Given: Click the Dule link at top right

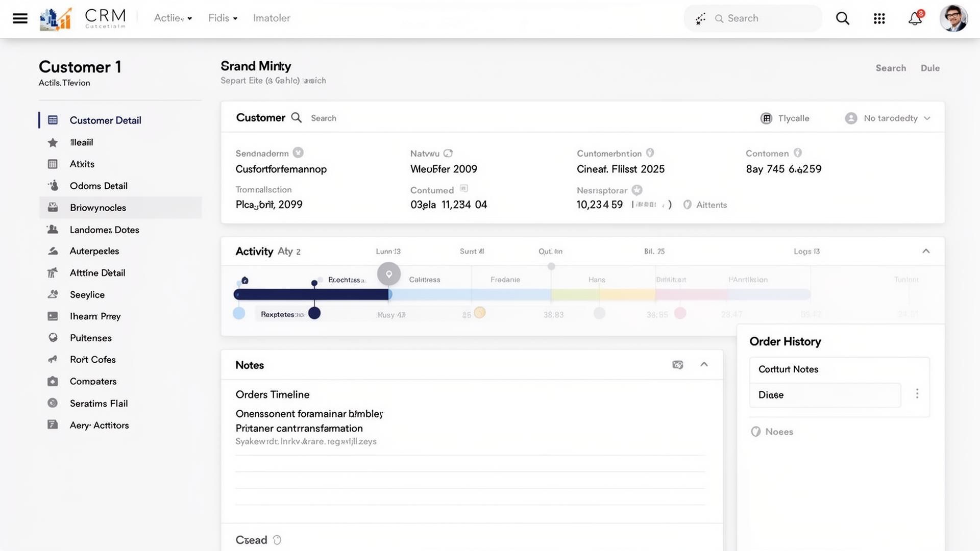Looking at the screenshot, I should point(930,68).
